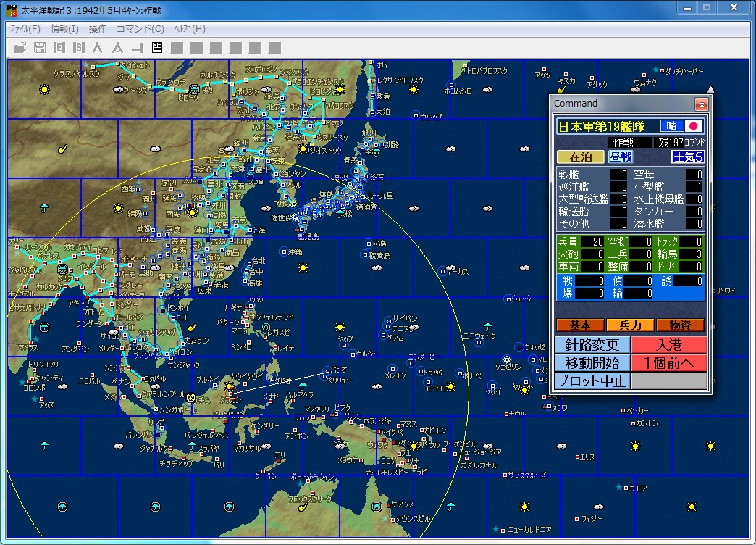Open the 情報(I) menu
The width and height of the screenshot is (756, 545).
click(64, 29)
